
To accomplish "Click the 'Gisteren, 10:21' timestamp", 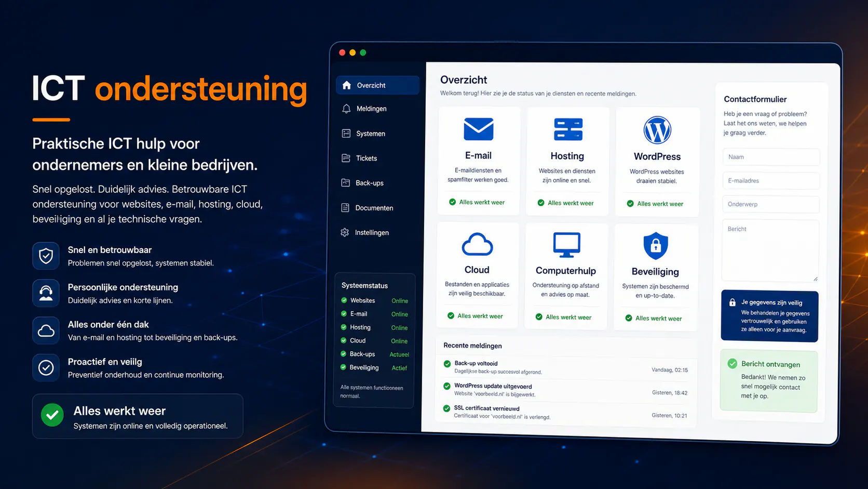I will (669, 415).
